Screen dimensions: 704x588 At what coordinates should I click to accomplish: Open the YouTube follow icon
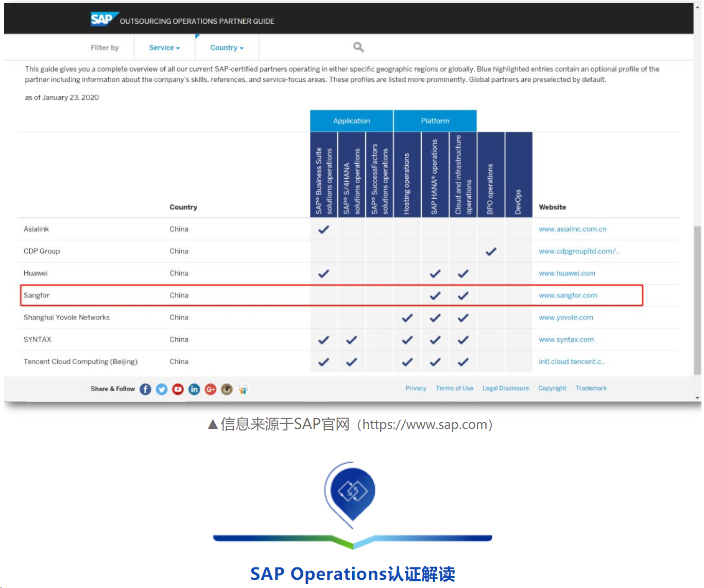(178, 389)
